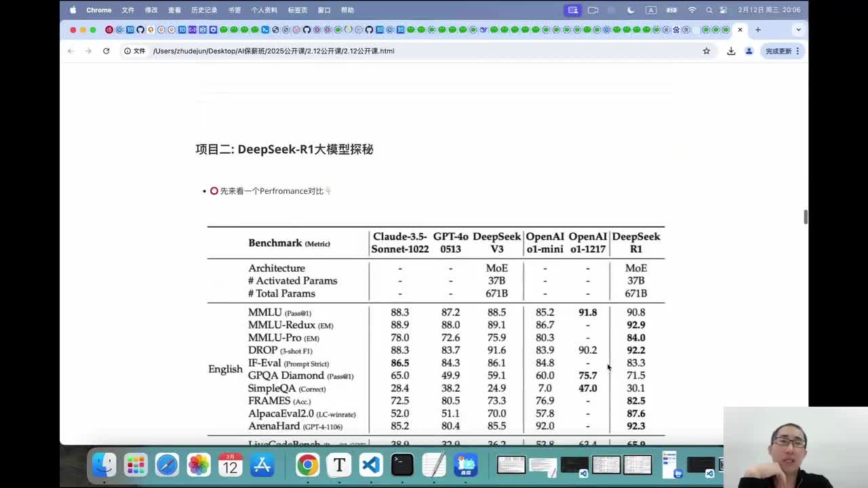Viewport: 868px width, 488px height.
Task: Open the 文件 menu
Action: coord(127,10)
